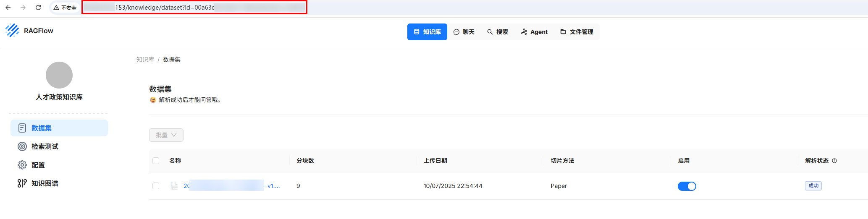868x219 pixels.
Task: Switch to the 聊天 chat tab
Action: tap(464, 32)
